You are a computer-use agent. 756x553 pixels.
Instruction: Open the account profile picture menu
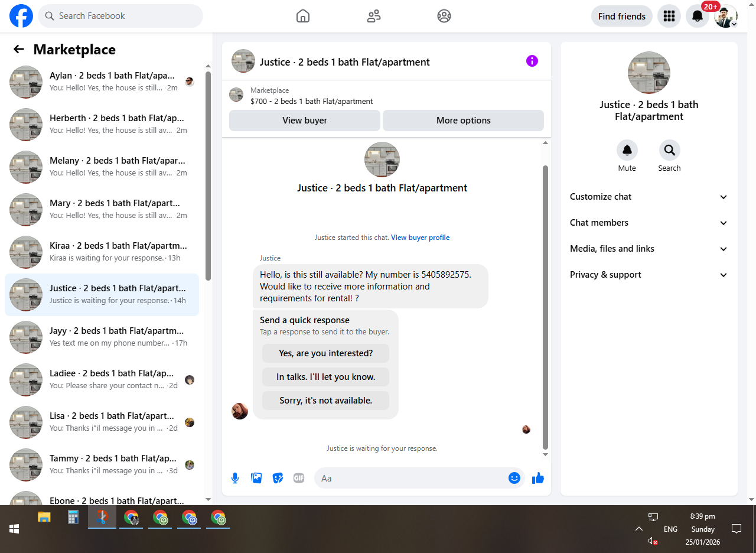pyautogui.click(x=726, y=16)
